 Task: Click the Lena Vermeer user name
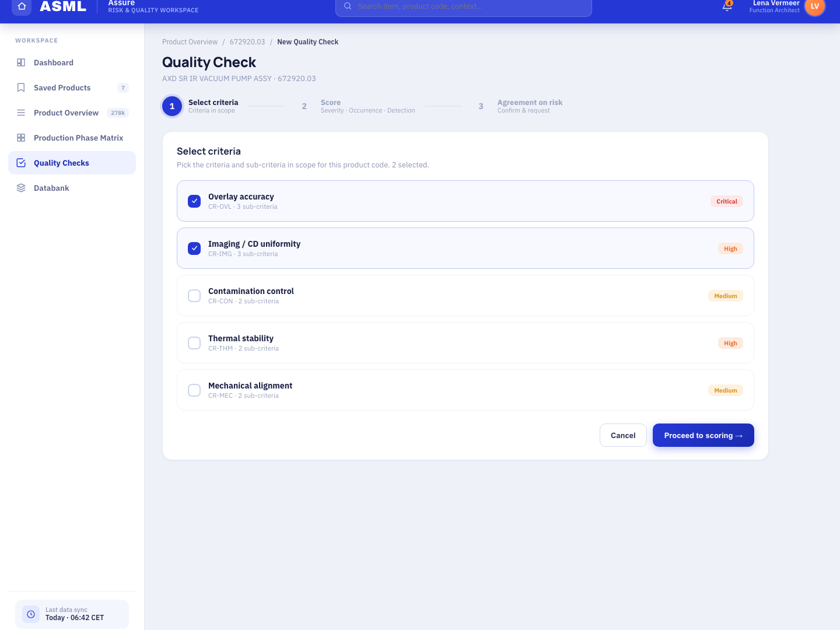tap(776, 3)
